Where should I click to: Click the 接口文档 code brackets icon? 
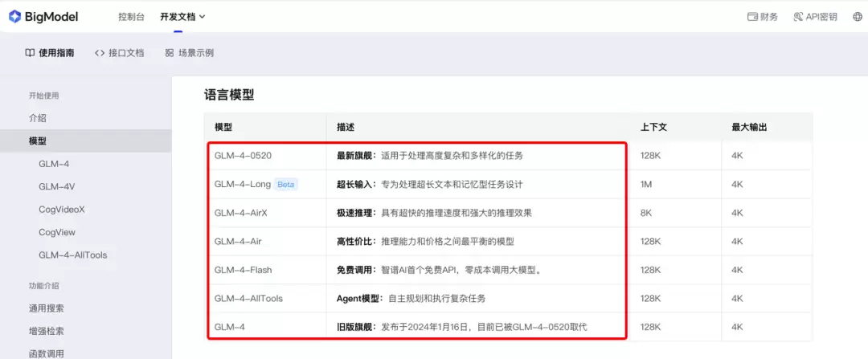coord(100,53)
